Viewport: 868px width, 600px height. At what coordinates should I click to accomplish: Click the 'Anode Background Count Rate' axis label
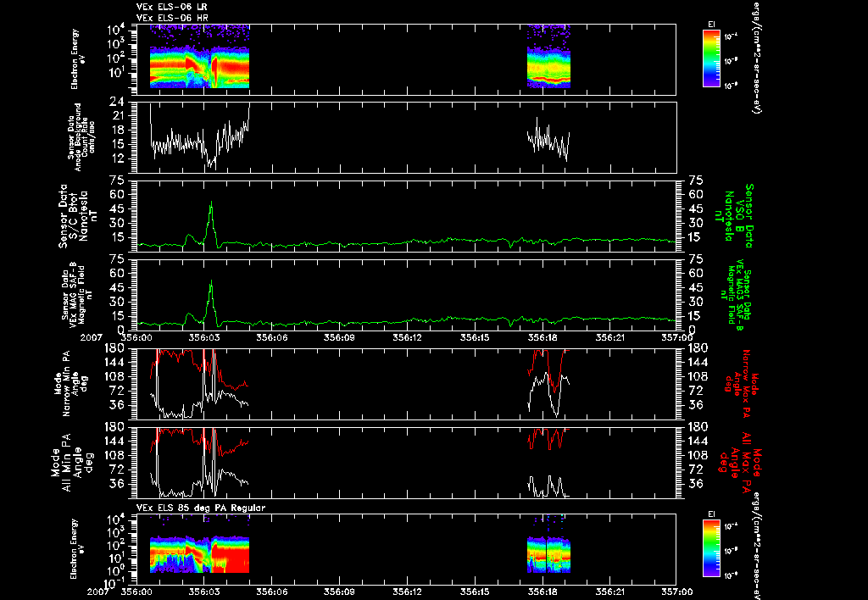[81, 137]
